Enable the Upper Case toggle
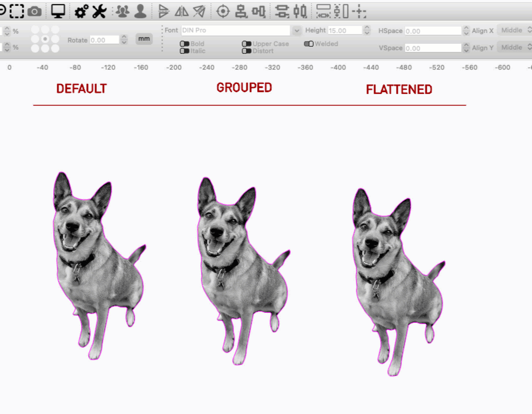Screen dimensions: 532x414 [x=246, y=44]
